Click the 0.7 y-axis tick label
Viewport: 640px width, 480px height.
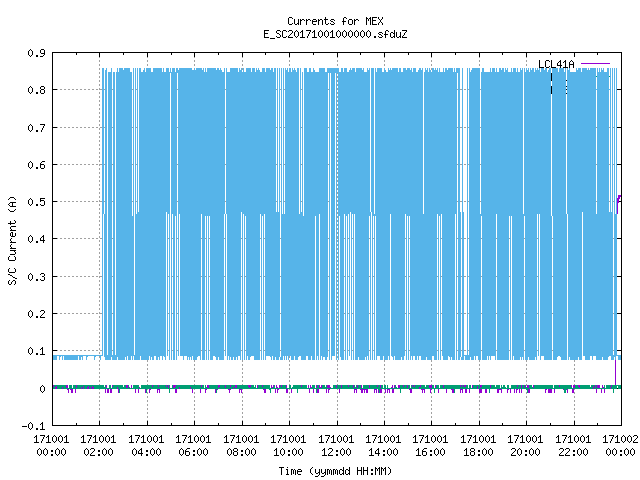[36, 128]
